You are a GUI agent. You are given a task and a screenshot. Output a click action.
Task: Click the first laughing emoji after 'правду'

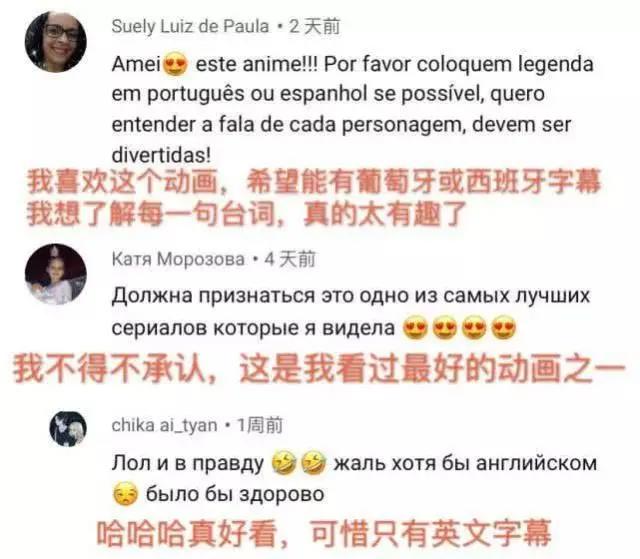click(284, 463)
